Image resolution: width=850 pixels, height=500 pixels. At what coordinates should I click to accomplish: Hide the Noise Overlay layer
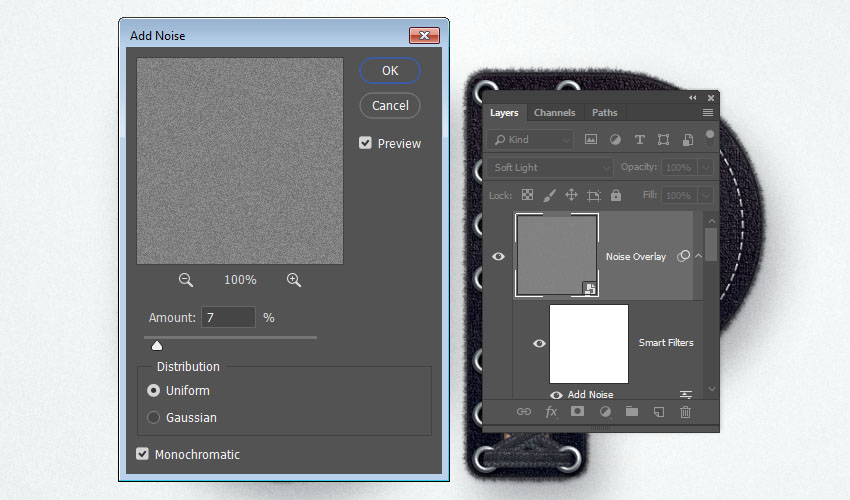click(499, 257)
